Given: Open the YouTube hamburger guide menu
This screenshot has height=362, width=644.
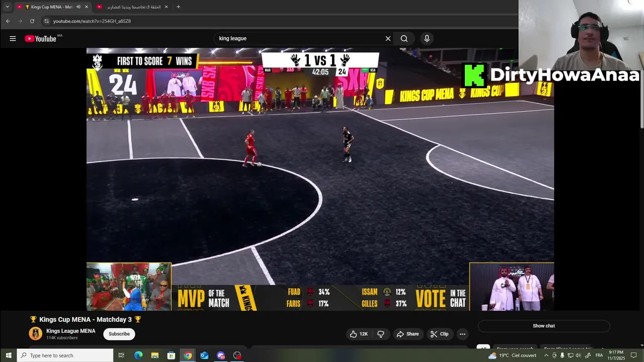Looking at the screenshot, I should (13, 39).
